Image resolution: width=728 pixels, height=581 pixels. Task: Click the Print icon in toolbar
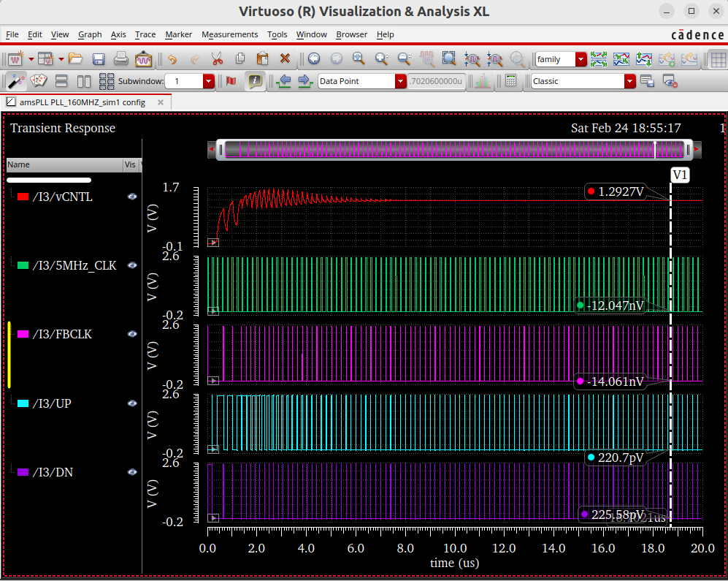121,59
